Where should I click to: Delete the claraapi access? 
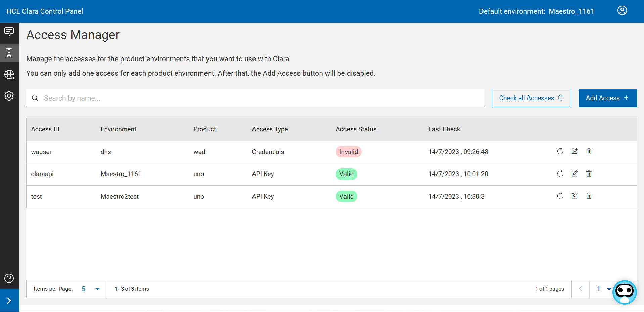[589, 174]
